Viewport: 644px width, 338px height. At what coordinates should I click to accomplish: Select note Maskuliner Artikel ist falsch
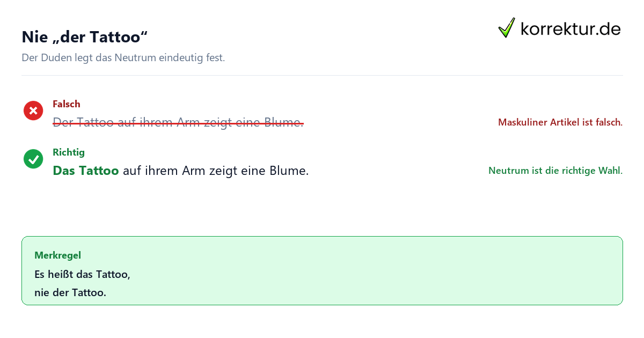click(560, 122)
